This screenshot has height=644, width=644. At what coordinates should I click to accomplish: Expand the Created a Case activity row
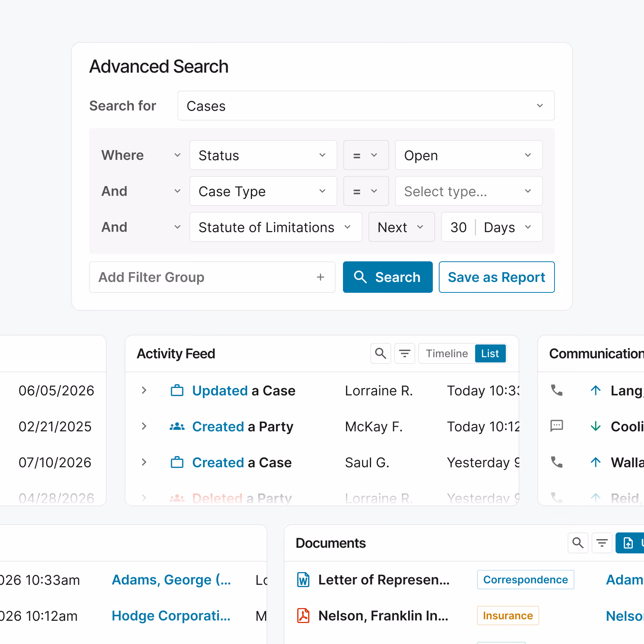[x=144, y=462]
